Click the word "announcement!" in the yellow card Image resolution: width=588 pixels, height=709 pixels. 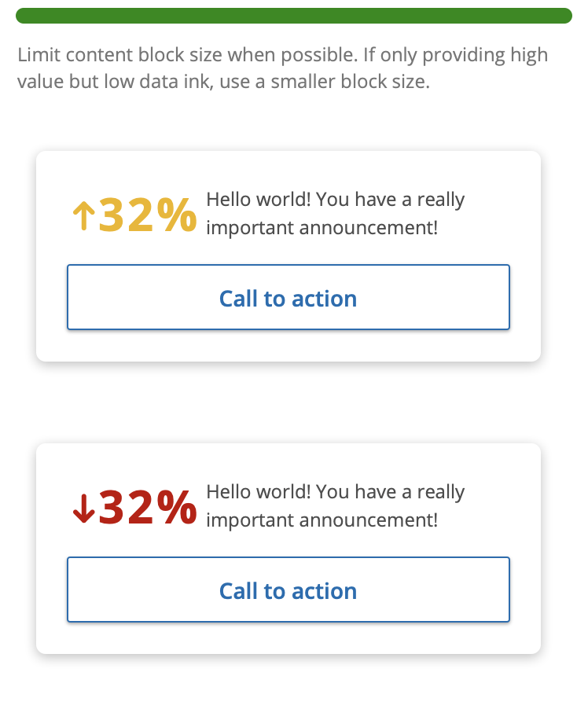tap(369, 227)
